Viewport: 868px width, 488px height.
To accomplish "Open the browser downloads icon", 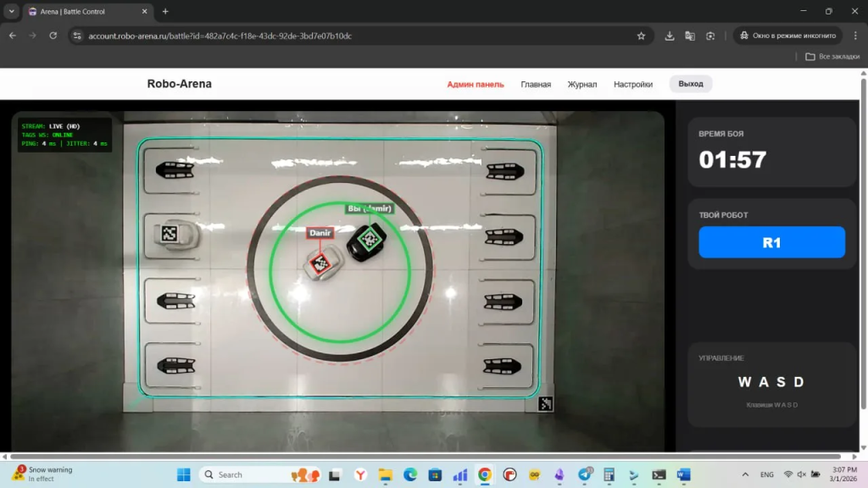I will click(670, 36).
